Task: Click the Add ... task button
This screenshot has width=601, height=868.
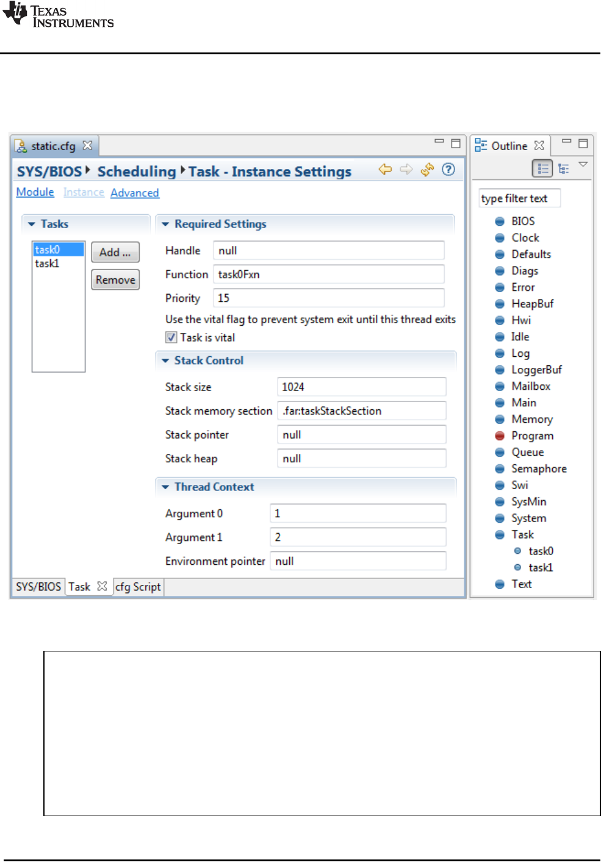Action: [115, 252]
